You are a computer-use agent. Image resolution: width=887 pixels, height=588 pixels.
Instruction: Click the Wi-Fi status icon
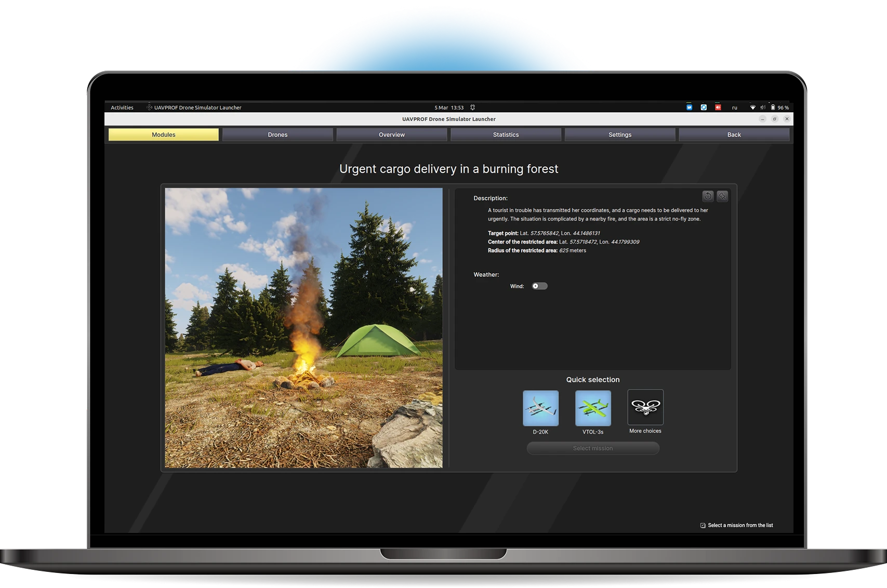pos(752,108)
